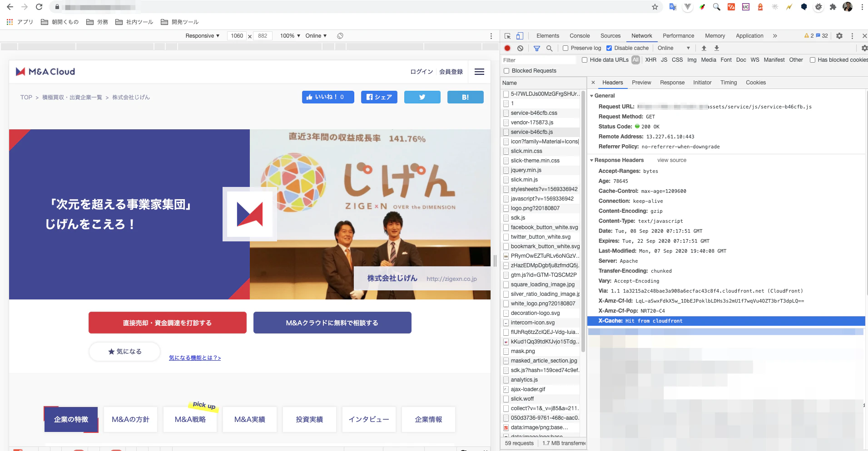Share the page on Twitter
The image size is (868, 451).
(422, 97)
